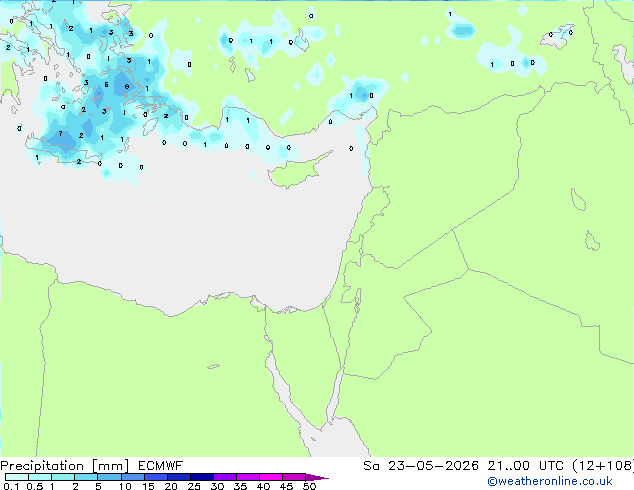634x490 pixels.
Task: Click the legend tick label '40'
Action: (x=263, y=486)
